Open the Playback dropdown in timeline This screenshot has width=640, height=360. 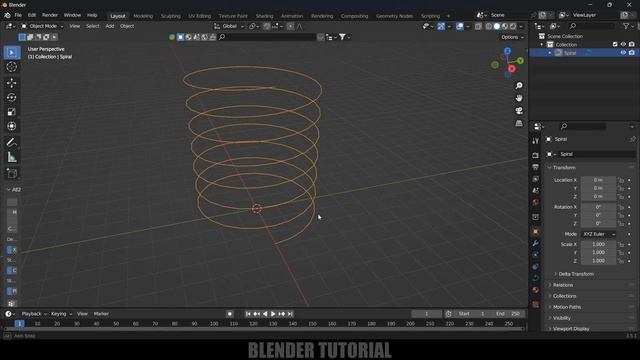tap(33, 314)
